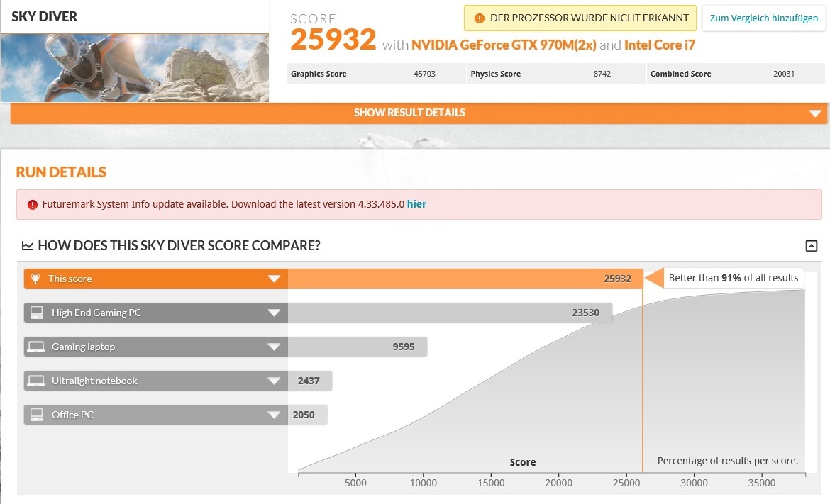The height and width of the screenshot is (504, 830).
Task: Click chart icon beside 'HOW DOES THIS SKY DIVER SCORE COMPARE?'
Action: pyautogui.click(x=28, y=245)
